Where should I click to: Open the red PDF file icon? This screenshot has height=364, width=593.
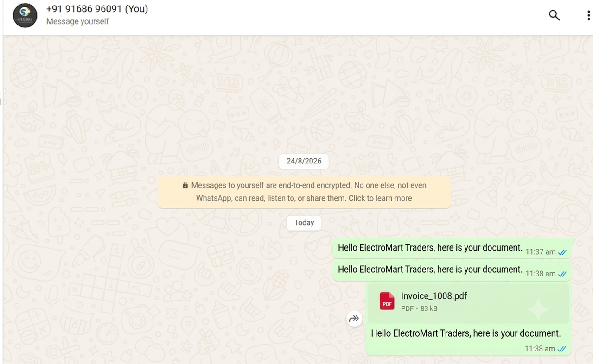click(x=387, y=301)
